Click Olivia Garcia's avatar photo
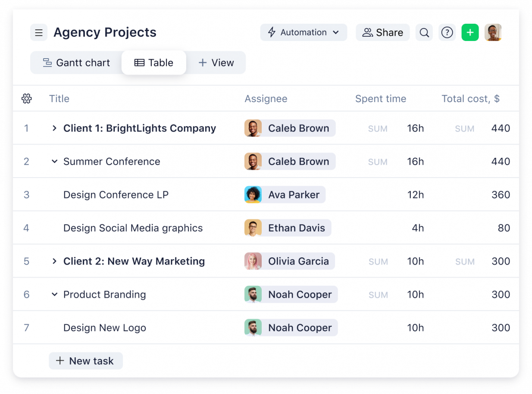The width and height of the screenshot is (532, 394). point(253,261)
